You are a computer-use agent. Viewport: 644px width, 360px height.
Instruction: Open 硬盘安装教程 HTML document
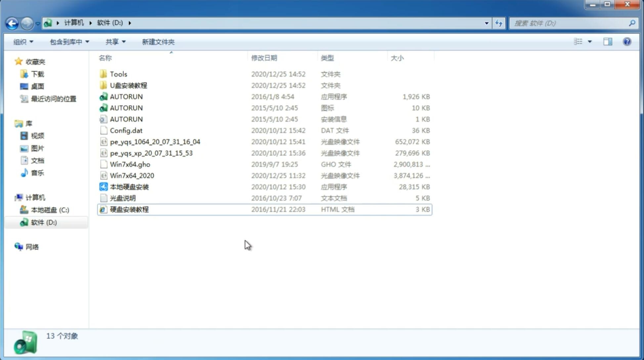[129, 209]
